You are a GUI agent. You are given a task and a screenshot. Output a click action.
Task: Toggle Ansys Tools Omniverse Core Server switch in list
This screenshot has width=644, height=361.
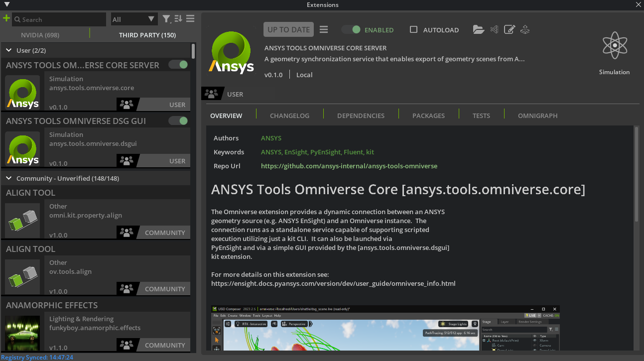178,65
